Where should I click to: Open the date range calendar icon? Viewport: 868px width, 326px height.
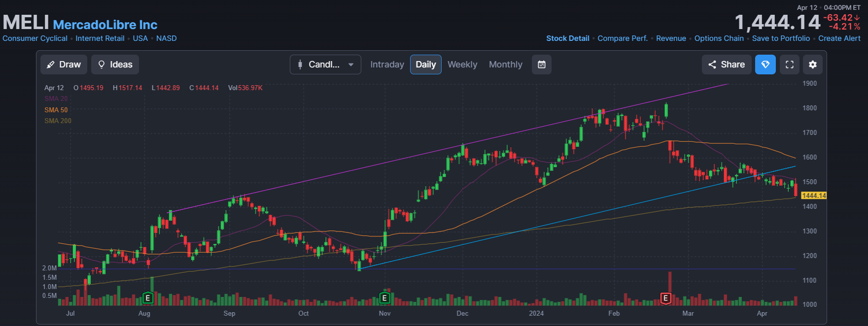542,65
